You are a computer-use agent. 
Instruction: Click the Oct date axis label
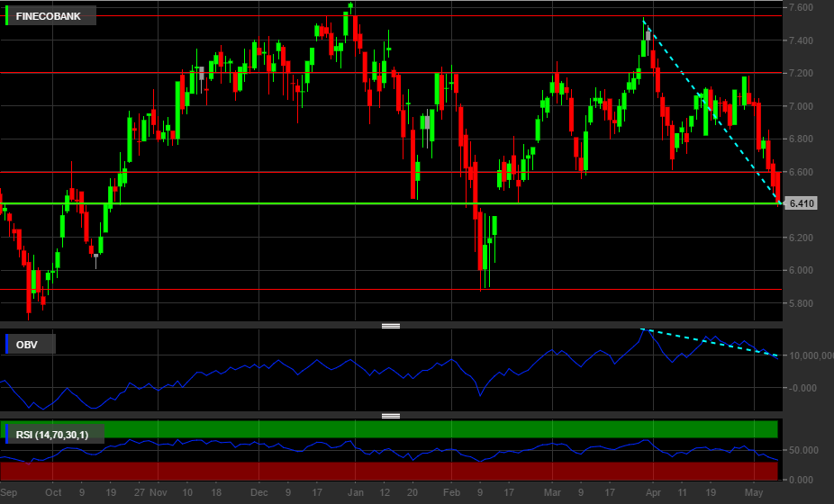[53, 492]
